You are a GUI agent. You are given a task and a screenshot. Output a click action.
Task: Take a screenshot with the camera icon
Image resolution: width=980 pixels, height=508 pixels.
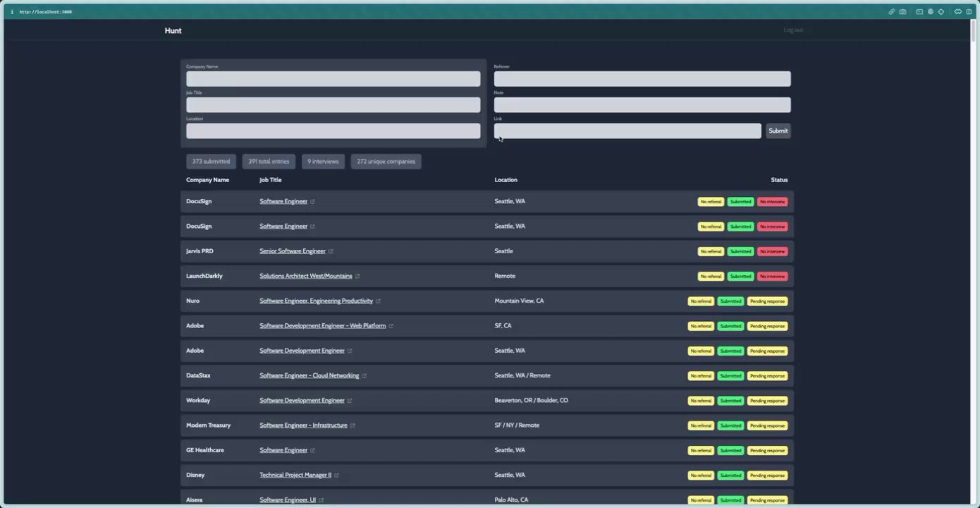point(902,11)
